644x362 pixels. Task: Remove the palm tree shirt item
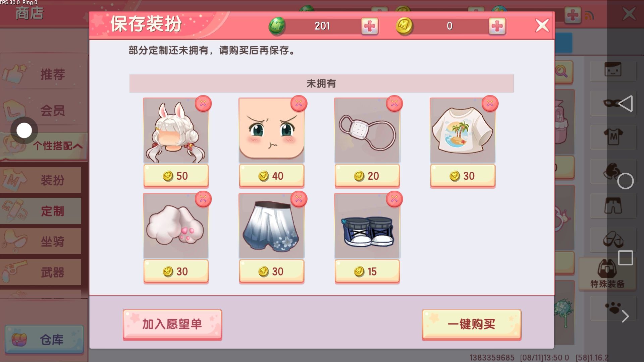click(x=490, y=103)
